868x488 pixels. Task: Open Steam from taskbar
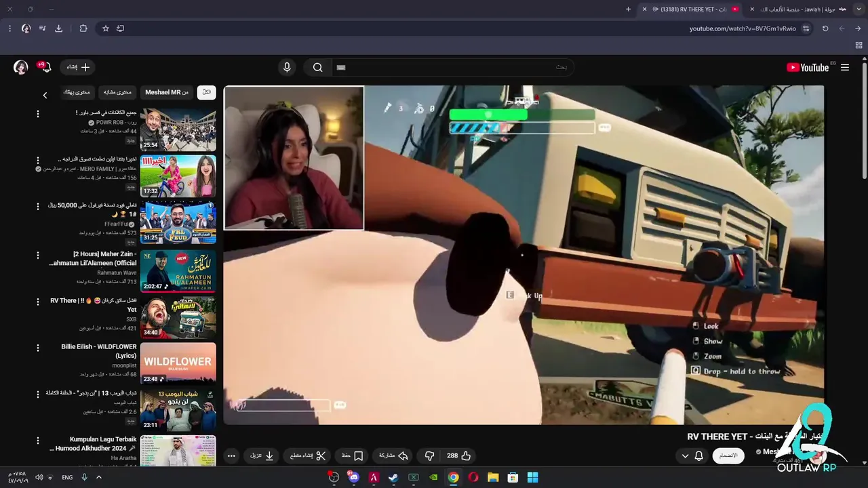(x=393, y=477)
